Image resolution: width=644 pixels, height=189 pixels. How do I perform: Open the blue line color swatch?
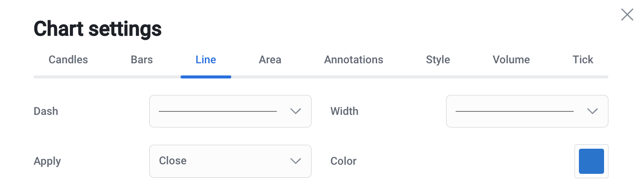(x=591, y=161)
